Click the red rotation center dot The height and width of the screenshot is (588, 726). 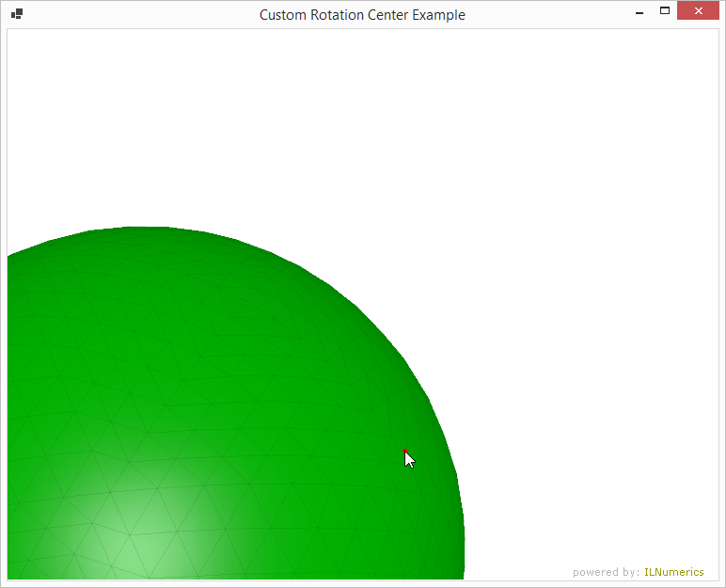(x=404, y=451)
